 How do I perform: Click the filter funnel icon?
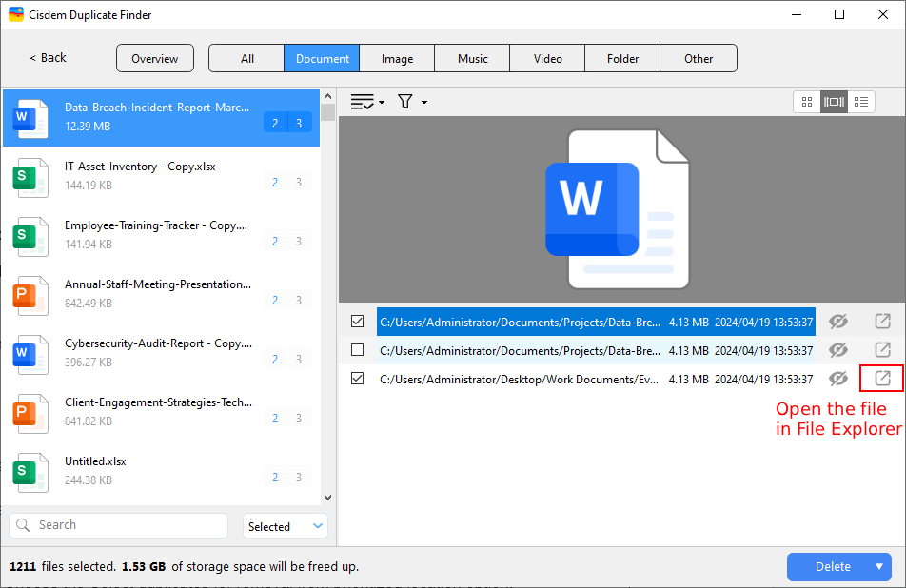pyautogui.click(x=404, y=102)
